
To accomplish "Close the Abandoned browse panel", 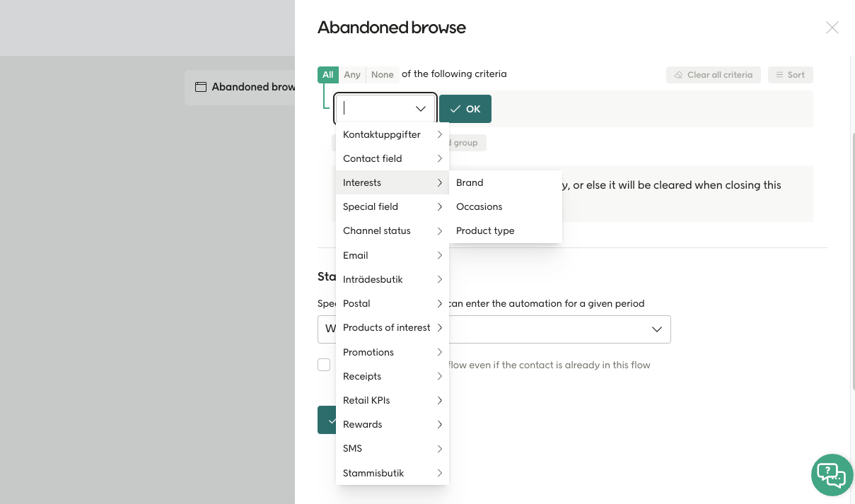I will [x=832, y=28].
